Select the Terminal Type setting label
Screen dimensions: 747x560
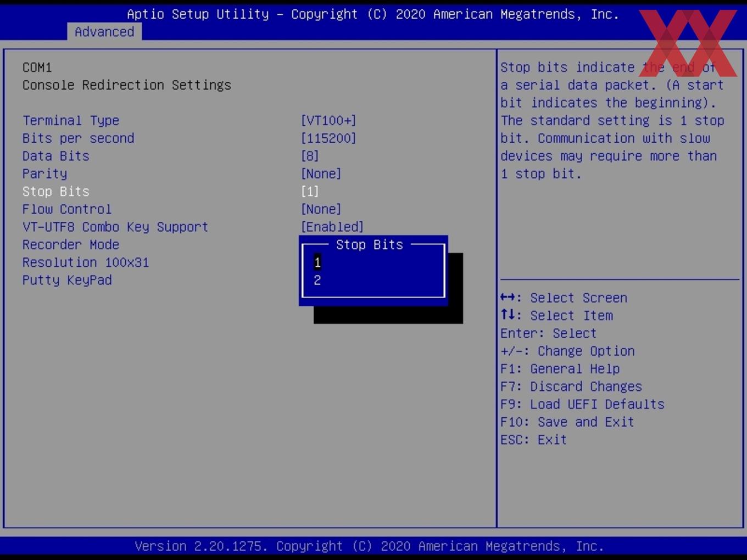tap(71, 120)
